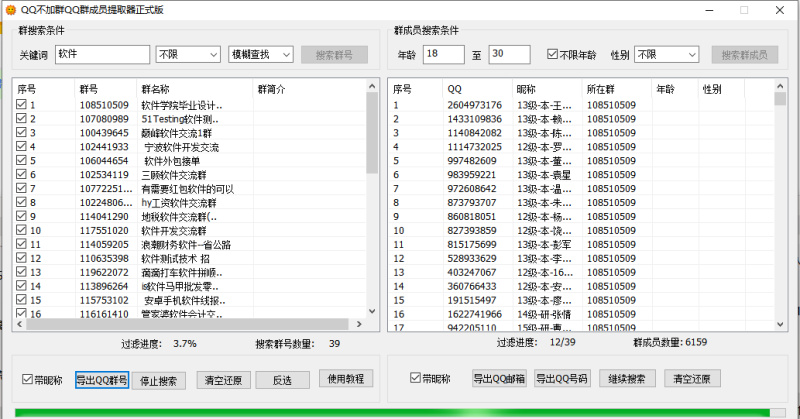Toggle the 不限年龄 checkbox
The height and width of the screenshot is (419, 800).
553,54
